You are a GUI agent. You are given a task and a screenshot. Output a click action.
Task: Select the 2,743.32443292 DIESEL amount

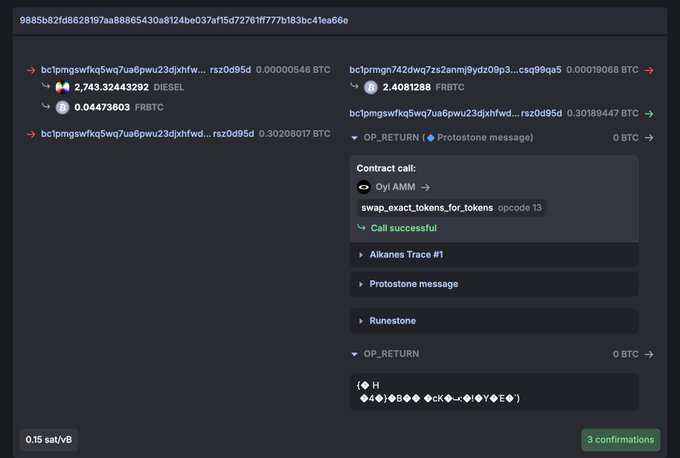pos(111,87)
